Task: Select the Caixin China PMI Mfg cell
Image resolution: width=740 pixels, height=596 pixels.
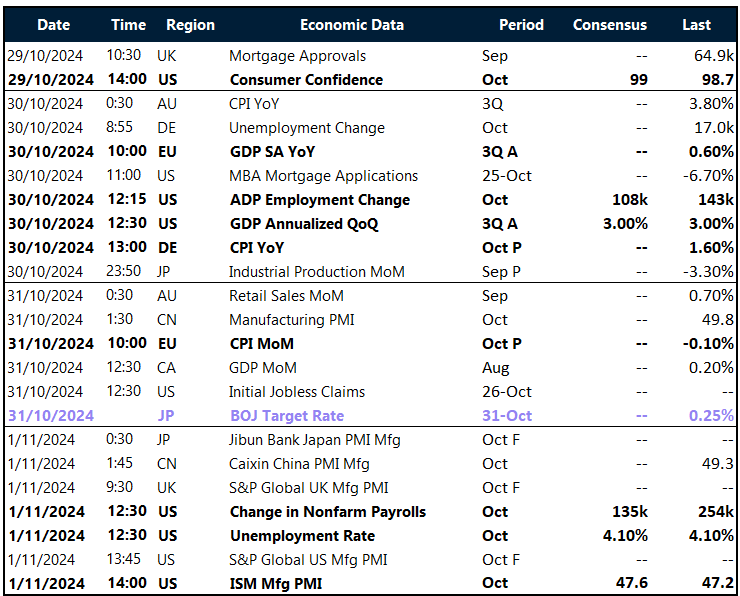Action: point(299,464)
